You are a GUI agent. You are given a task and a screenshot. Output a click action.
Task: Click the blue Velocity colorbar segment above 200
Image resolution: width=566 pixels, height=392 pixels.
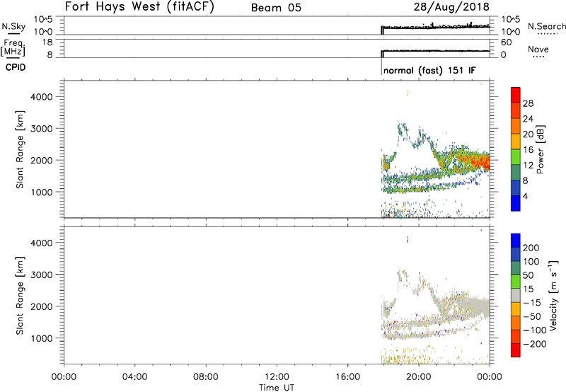coord(516,240)
